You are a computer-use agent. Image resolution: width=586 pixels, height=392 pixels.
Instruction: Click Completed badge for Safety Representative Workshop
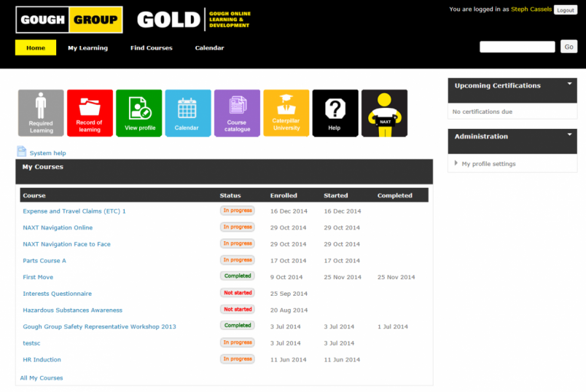[x=238, y=326]
